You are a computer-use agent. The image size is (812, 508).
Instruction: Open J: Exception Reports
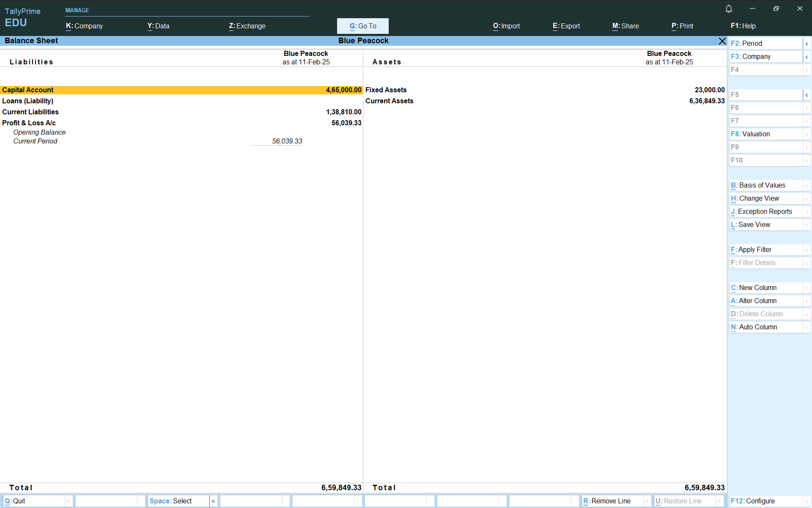765,212
